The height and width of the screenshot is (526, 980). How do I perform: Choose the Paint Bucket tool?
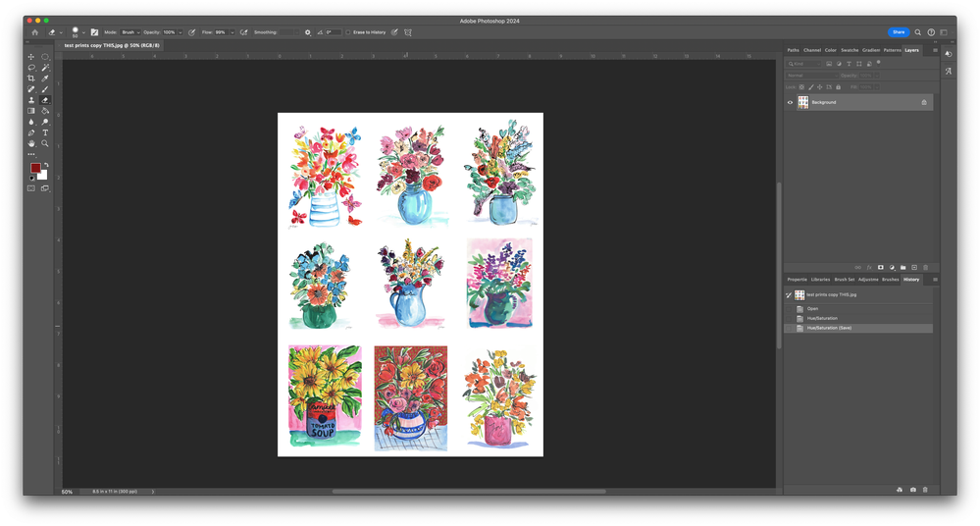[x=45, y=111]
